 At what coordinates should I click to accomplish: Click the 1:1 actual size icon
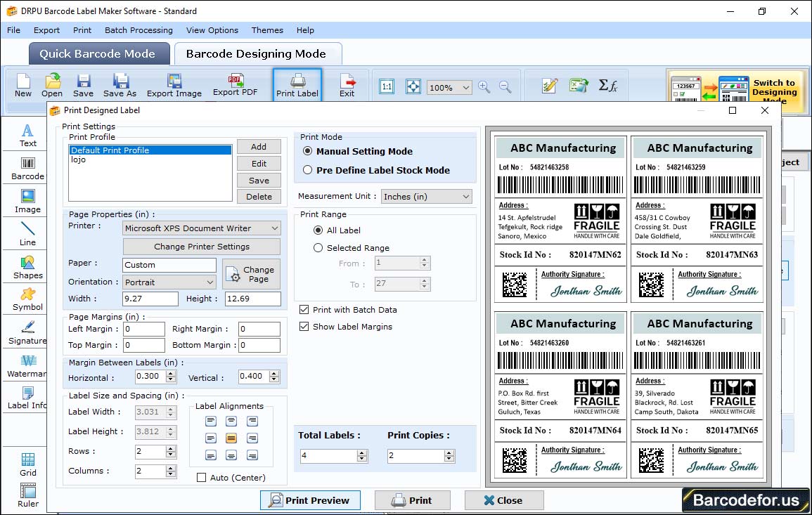coord(387,86)
